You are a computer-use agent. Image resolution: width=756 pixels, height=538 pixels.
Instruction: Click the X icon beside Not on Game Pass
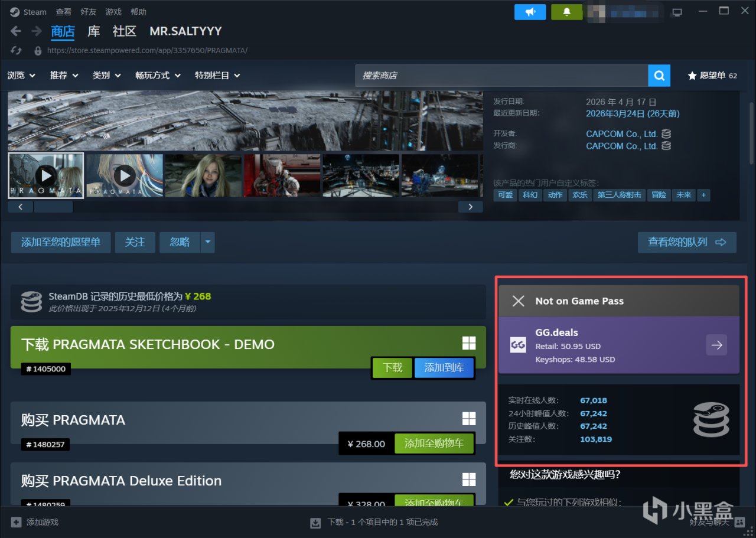[519, 301]
